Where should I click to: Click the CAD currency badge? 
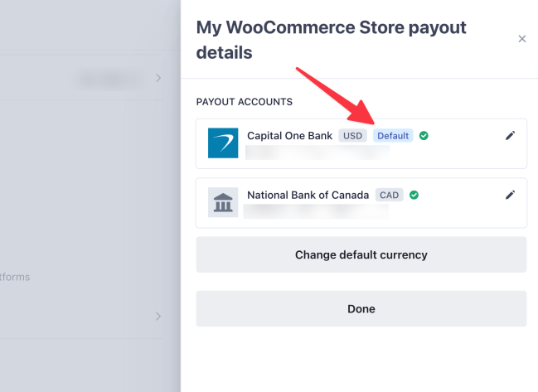pyautogui.click(x=389, y=196)
